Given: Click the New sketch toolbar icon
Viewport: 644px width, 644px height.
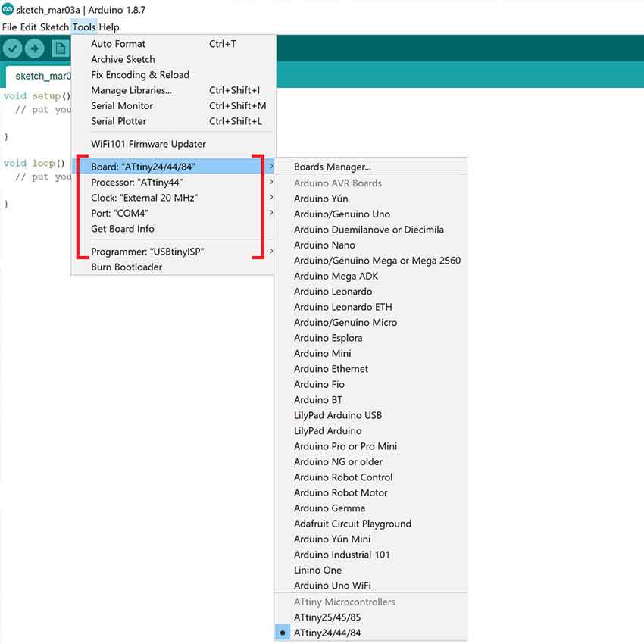Looking at the screenshot, I should (x=61, y=49).
